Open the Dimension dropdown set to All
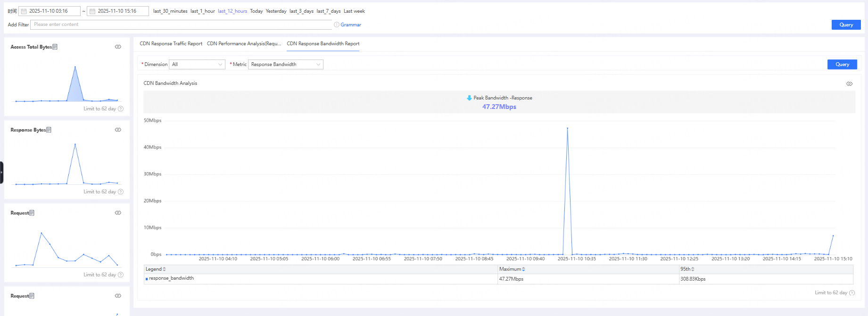 [197, 65]
